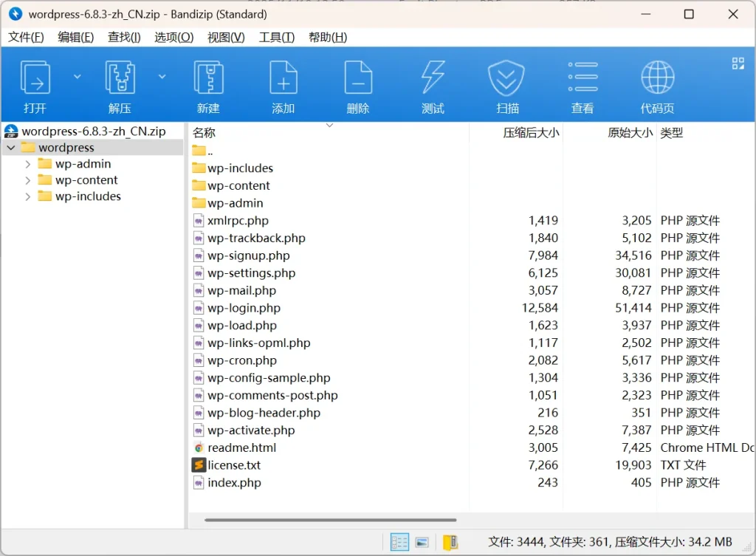The image size is (756, 556).
Task: Sort by the 压缩后大小 column header
Action: coord(531,133)
